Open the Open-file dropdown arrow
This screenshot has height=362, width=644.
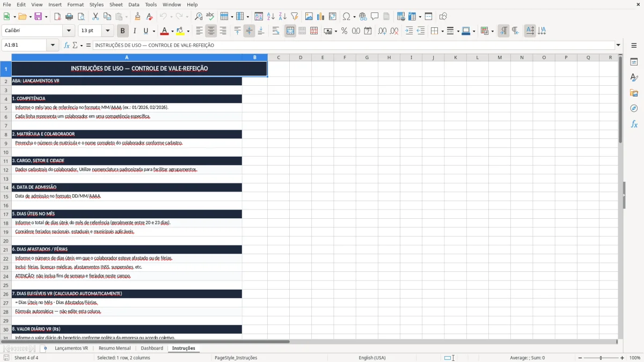[31, 17]
